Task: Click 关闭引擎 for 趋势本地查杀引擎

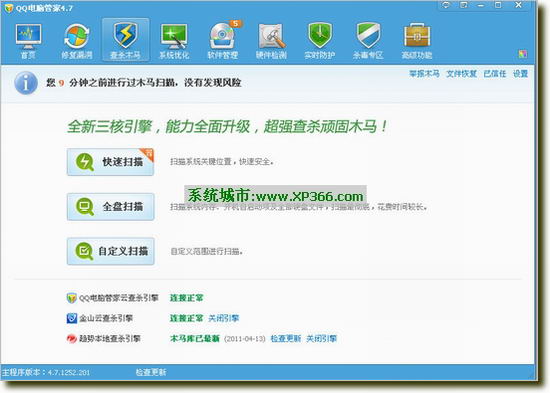Action: (x=321, y=339)
